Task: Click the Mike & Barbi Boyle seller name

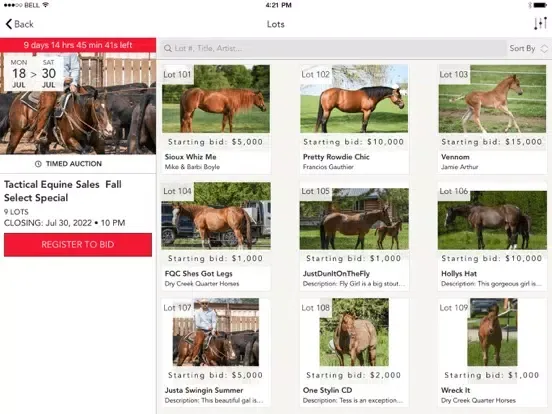Action: pyautogui.click(x=192, y=167)
